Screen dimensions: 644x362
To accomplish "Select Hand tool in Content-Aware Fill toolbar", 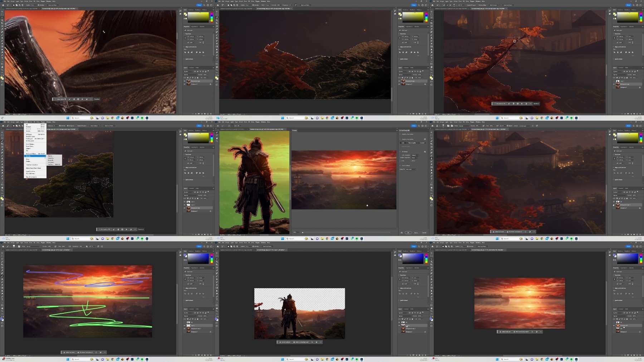I will (x=217, y=138).
